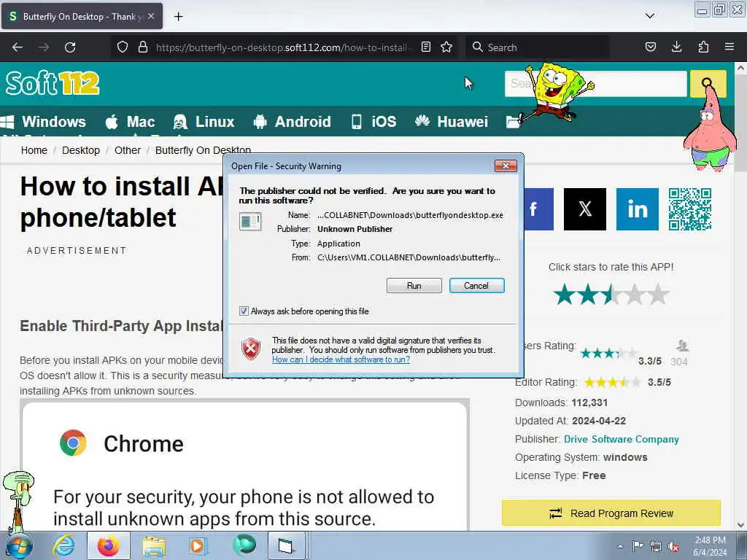Open the Windows Start menu
Screen dimensions: 747x560
(x=19, y=546)
